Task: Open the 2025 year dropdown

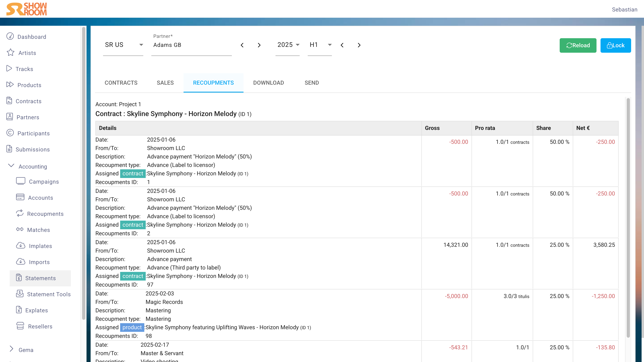Action: (x=288, y=45)
